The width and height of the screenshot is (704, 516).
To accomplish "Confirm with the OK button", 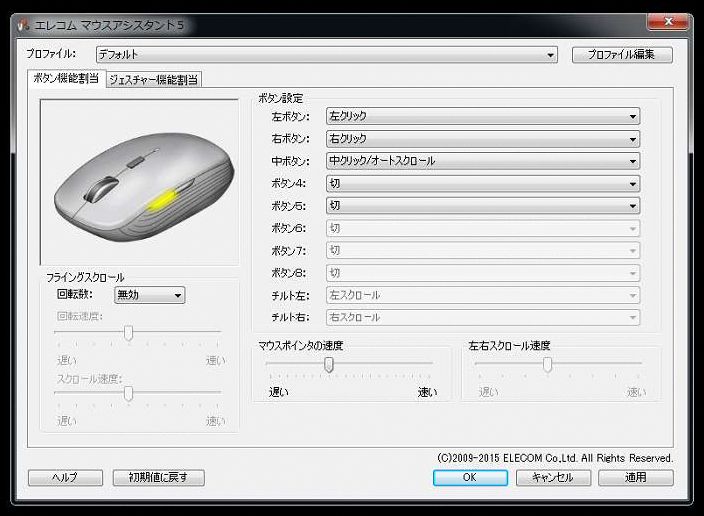I will point(470,477).
